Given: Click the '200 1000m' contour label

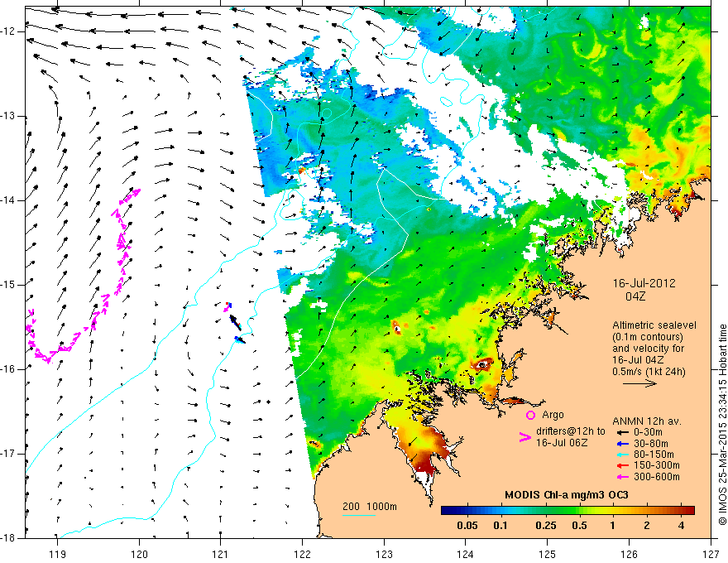Looking at the screenshot, I should coord(370,507).
